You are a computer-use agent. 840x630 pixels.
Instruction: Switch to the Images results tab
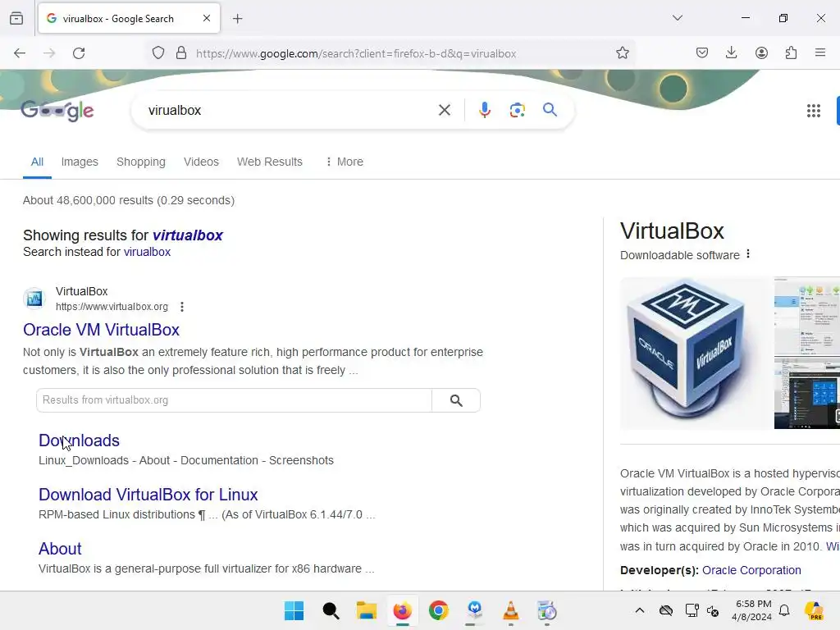pos(80,162)
